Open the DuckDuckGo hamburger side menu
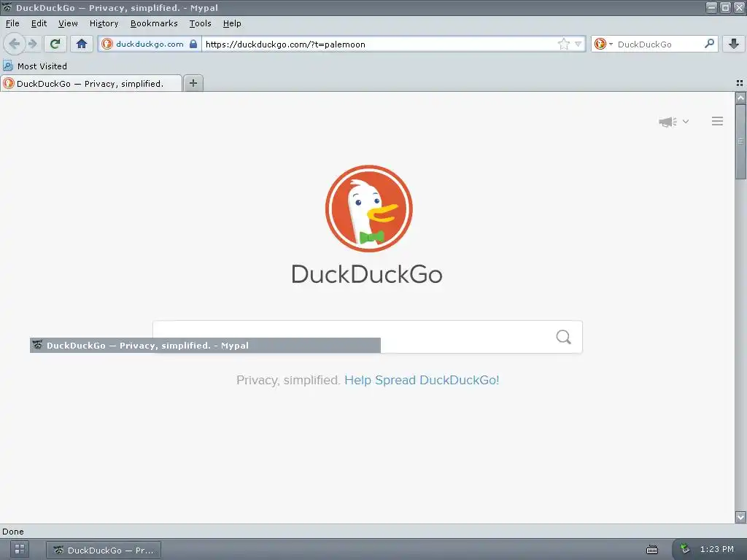747x560 pixels. click(x=718, y=122)
